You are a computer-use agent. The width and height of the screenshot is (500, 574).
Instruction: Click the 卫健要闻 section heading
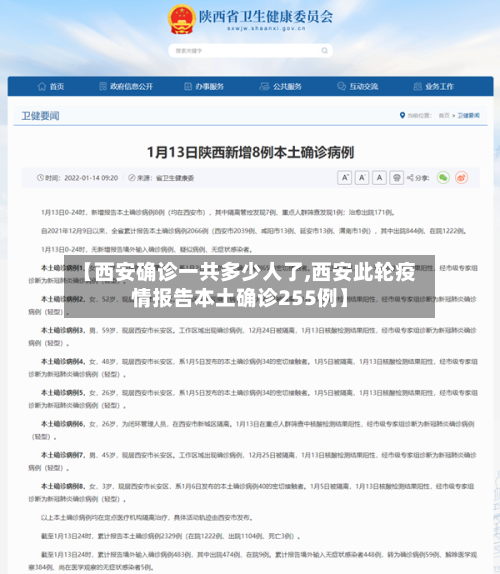[40, 116]
